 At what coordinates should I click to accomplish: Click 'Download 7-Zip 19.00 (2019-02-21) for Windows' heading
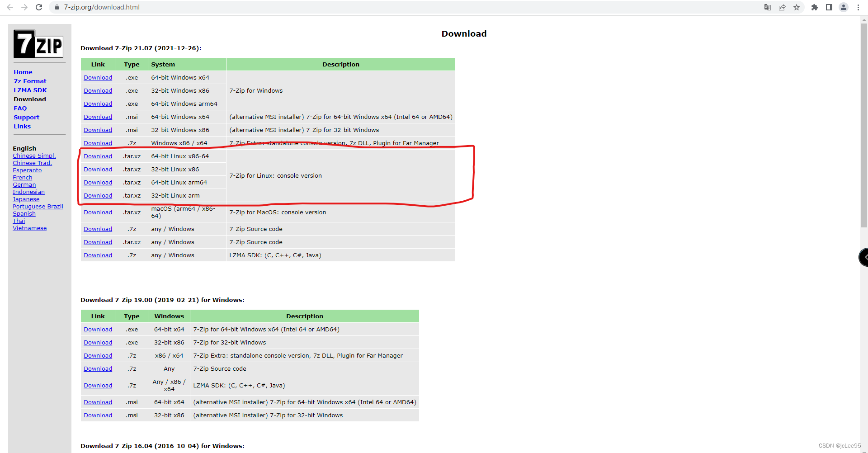[x=162, y=300]
